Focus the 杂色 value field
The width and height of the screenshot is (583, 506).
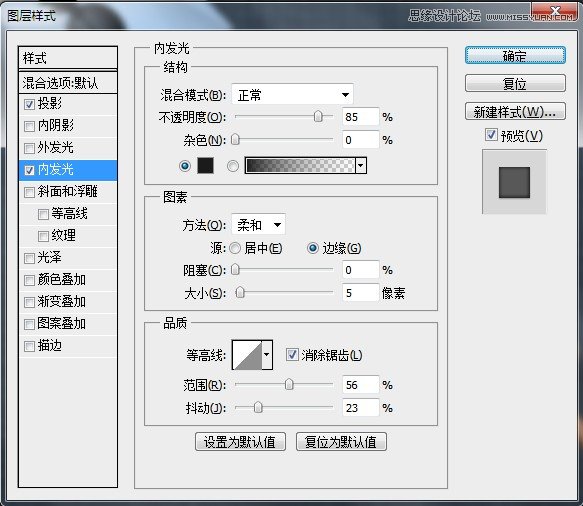pyautogui.click(x=360, y=140)
